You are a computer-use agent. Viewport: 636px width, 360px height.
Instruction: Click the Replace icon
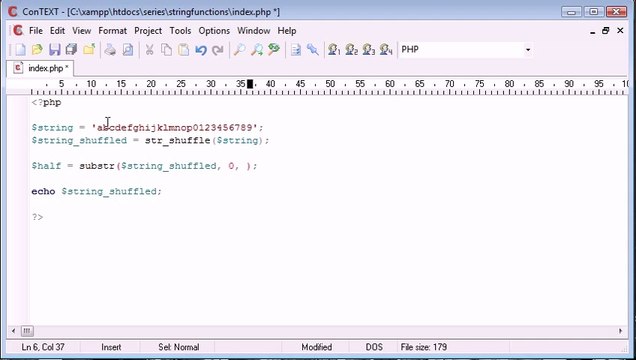tap(274, 50)
